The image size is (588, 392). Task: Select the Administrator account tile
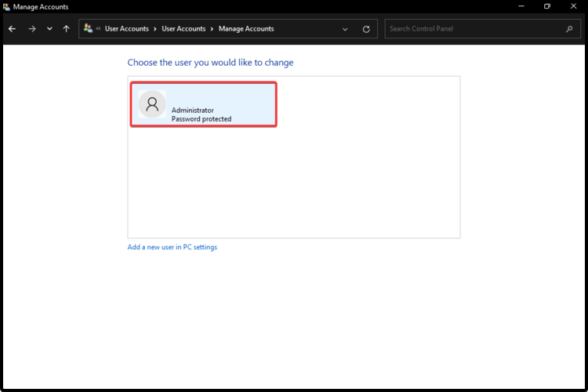click(x=203, y=105)
